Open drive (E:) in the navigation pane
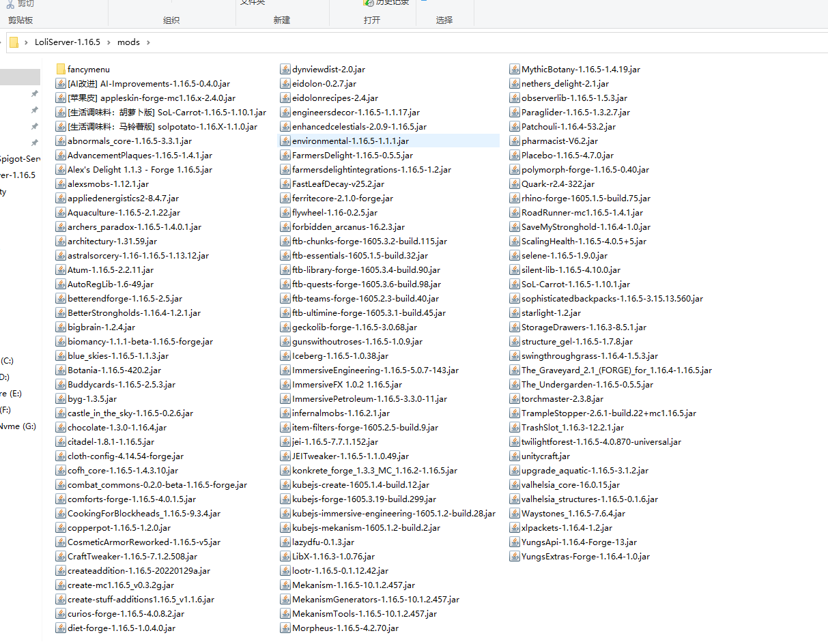 (x=11, y=394)
